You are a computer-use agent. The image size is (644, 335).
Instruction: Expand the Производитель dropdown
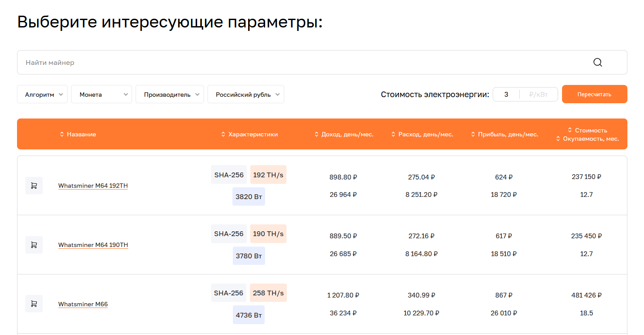pos(170,94)
